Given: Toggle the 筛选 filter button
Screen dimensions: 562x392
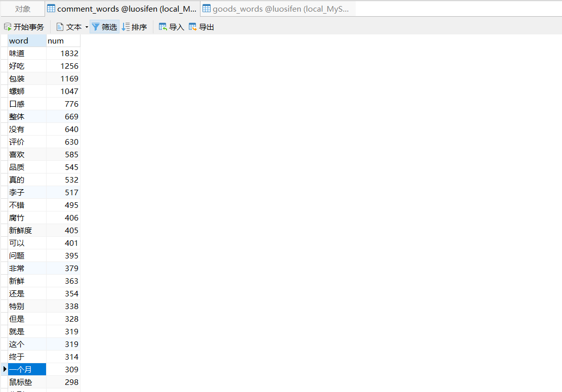Looking at the screenshot, I should (104, 27).
